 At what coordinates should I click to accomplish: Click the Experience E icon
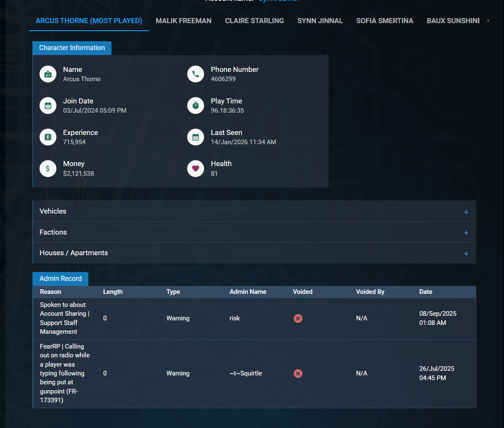tap(48, 137)
